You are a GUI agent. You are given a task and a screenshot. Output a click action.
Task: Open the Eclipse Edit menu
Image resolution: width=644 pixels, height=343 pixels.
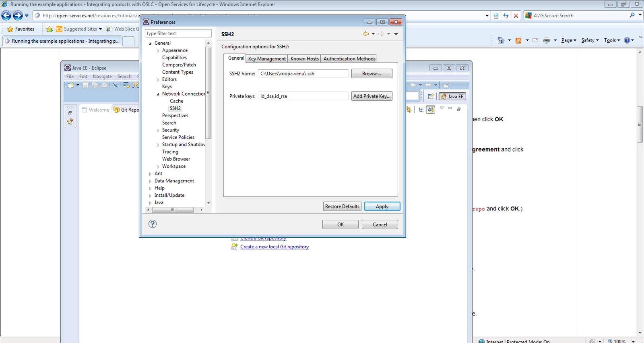click(83, 76)
